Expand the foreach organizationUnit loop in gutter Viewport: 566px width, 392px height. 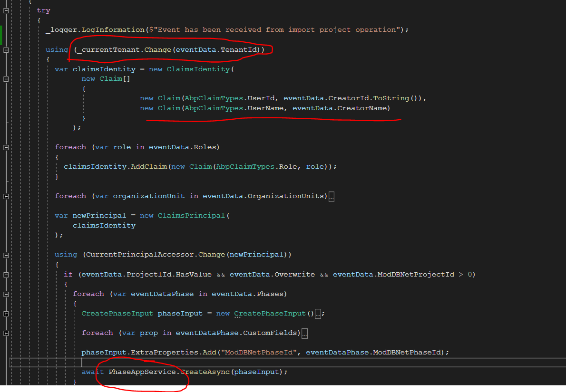pos(6,196)
